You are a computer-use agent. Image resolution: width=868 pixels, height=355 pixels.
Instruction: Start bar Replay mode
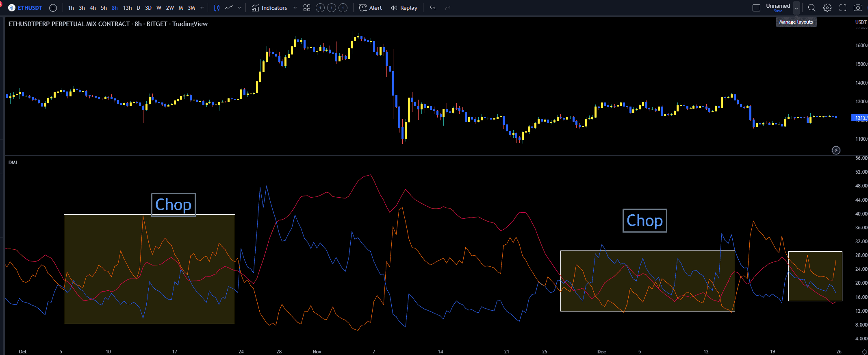404,8
